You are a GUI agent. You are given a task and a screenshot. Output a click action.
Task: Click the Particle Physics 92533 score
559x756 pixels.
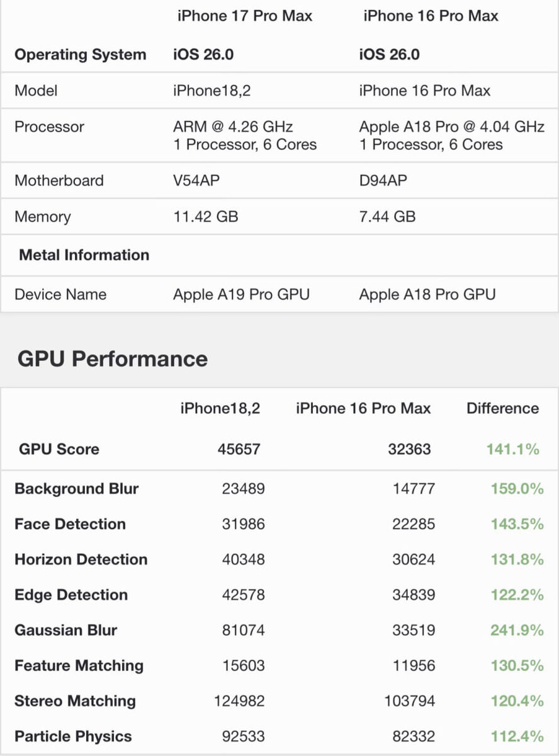(x=243, y=736)
